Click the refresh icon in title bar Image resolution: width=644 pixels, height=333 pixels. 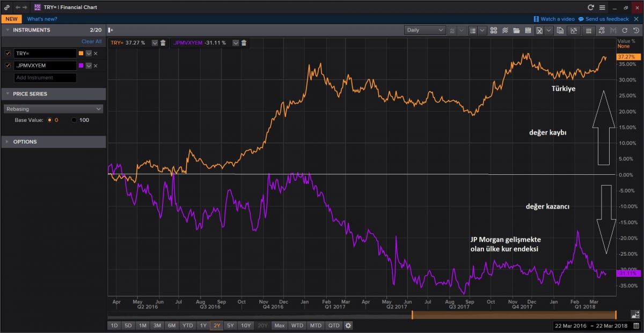click(x=591, y=8)
